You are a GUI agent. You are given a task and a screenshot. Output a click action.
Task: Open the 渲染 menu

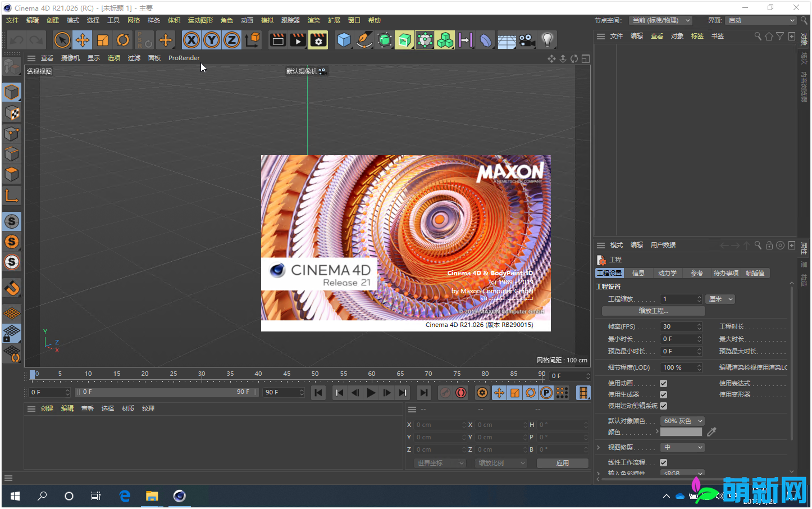click(314, 20)
